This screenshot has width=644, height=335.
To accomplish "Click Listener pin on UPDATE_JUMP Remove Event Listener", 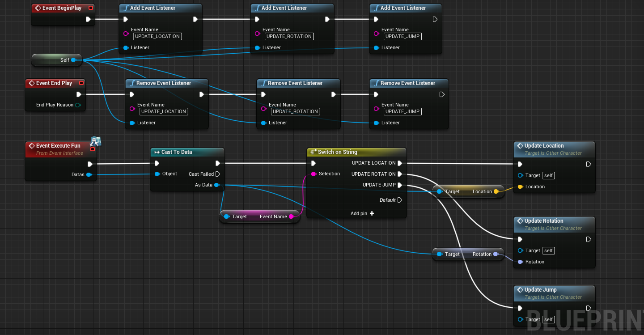I will click(x=376, y=123).
